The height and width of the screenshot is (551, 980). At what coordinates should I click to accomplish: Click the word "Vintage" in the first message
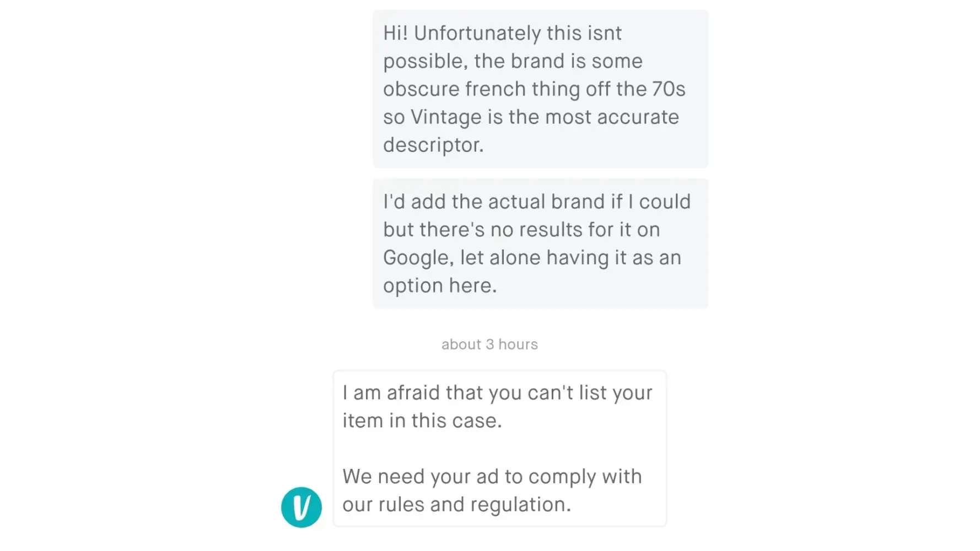coord(446,117)
